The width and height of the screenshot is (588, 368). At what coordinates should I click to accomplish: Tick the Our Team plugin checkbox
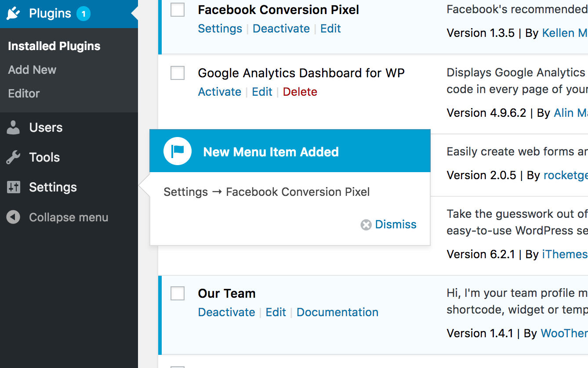[x=178, y=293]
